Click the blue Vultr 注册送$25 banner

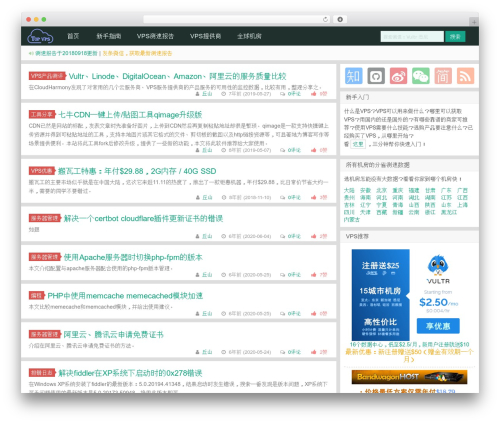click(x=381, y=295)
